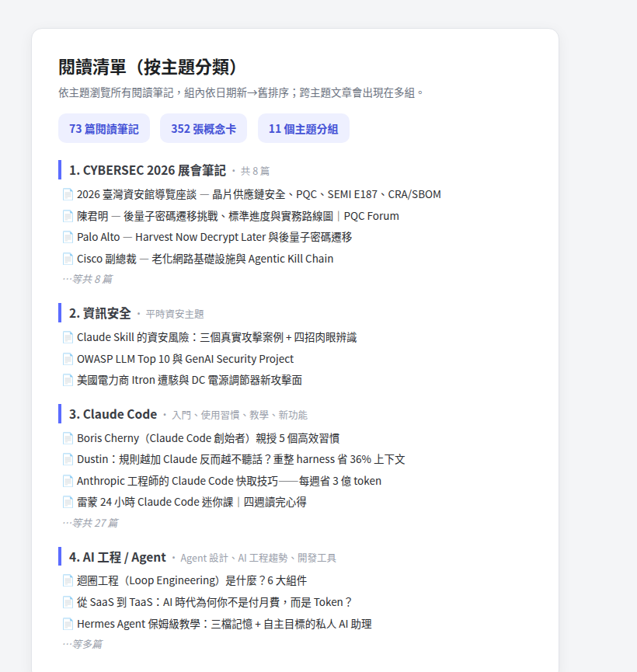The width and height of the screenshot is (637, 672).
Task: Click subtitle Agent 設計、AI 工程趨勢、開發工具
Action: tap(258, 558)
